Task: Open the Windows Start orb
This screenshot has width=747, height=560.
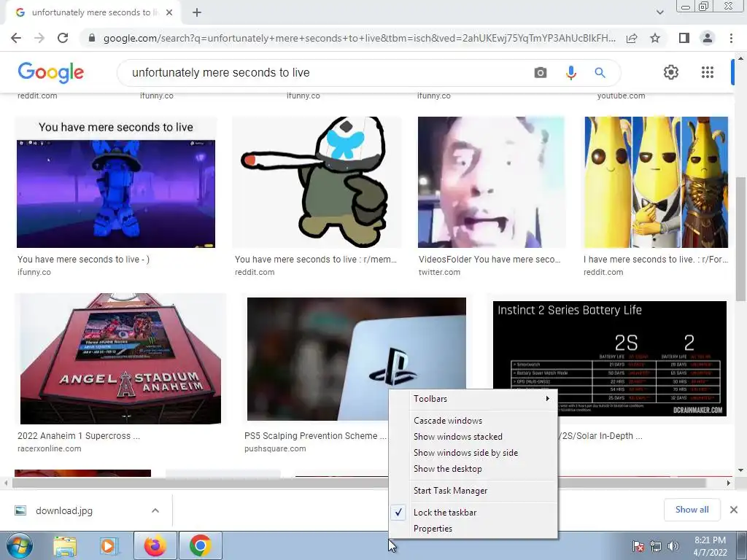Action: (x=20, y=545)
